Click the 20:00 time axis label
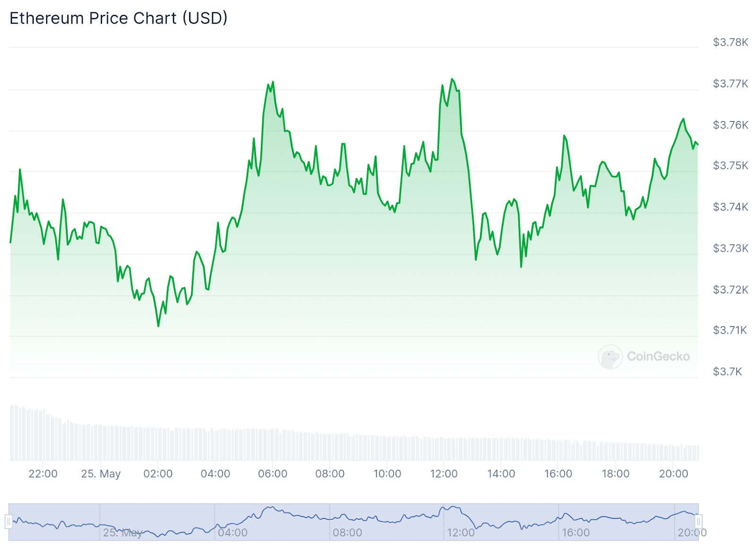This screenshot has height=552, width=756. pyautogui.click(x=673, y=474)
